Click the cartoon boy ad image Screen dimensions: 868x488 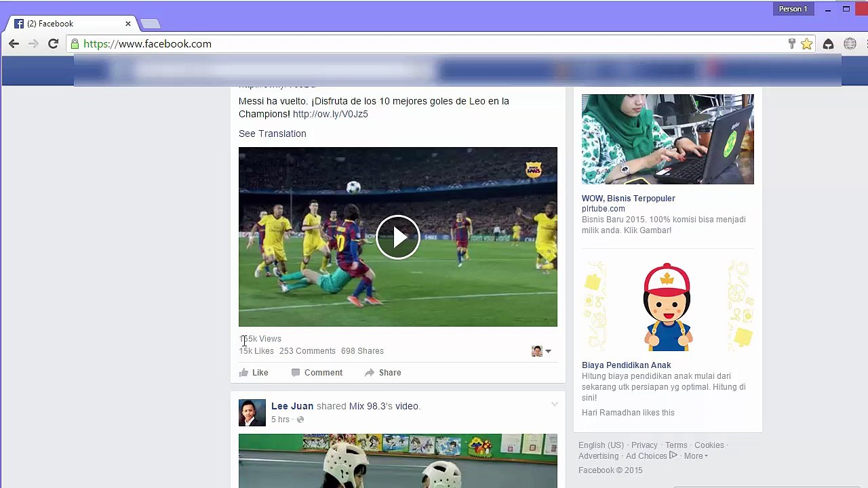[x=668, y=306]
